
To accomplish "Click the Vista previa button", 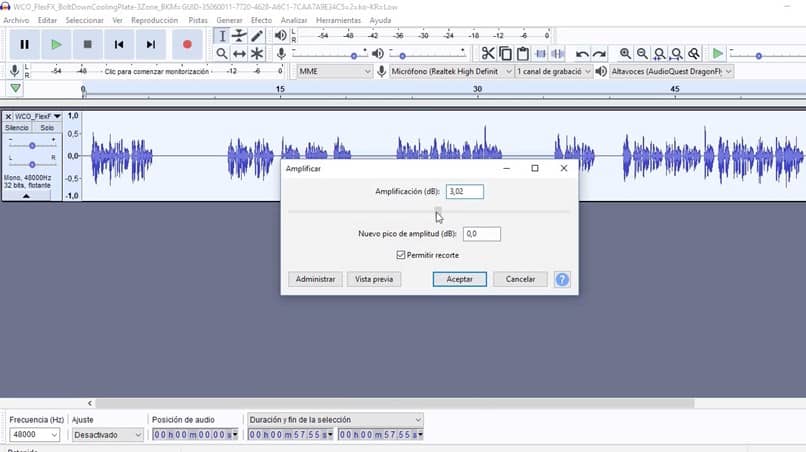I will tap(374, 280).
